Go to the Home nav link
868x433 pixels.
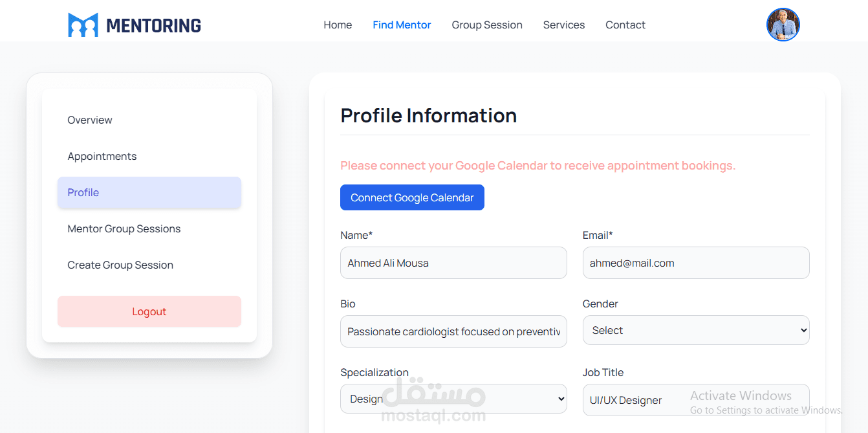338,25
